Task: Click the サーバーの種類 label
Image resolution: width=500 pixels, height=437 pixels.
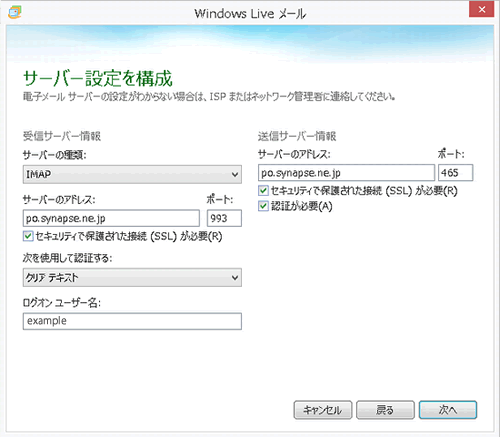Action: coord(54,155)
